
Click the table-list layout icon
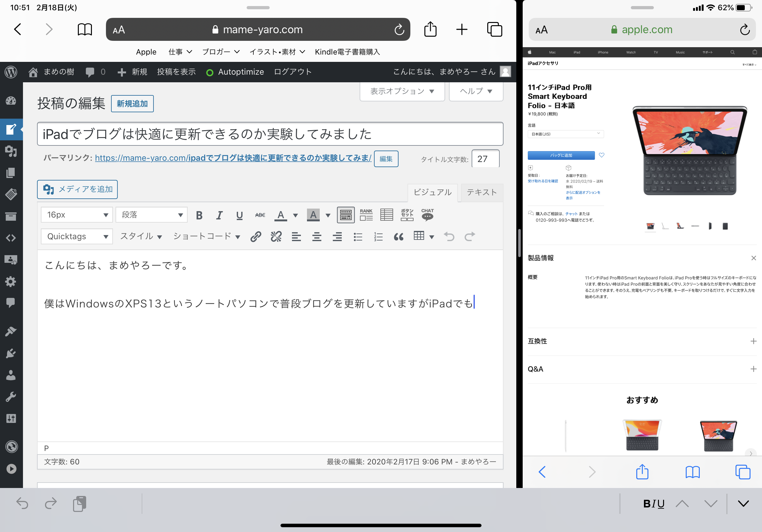[x=386, y=215]
